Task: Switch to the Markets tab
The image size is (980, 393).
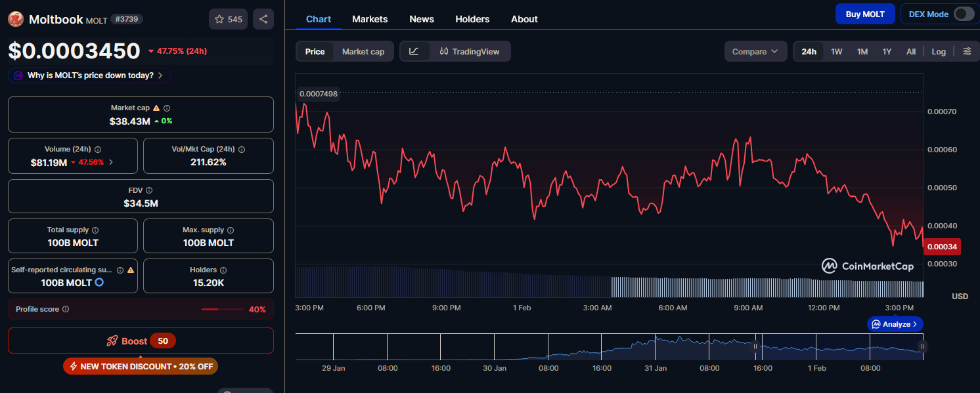Action: click(370, 19)
